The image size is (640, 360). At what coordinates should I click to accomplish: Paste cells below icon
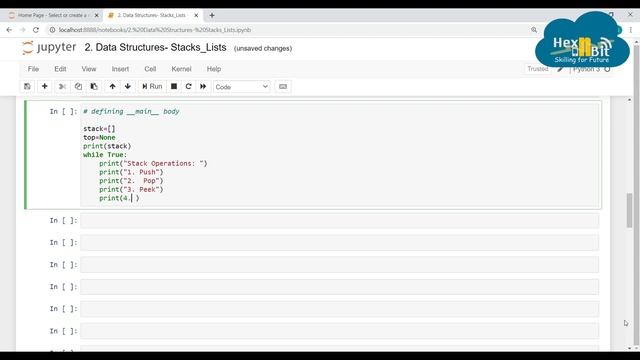pos(94,87)
